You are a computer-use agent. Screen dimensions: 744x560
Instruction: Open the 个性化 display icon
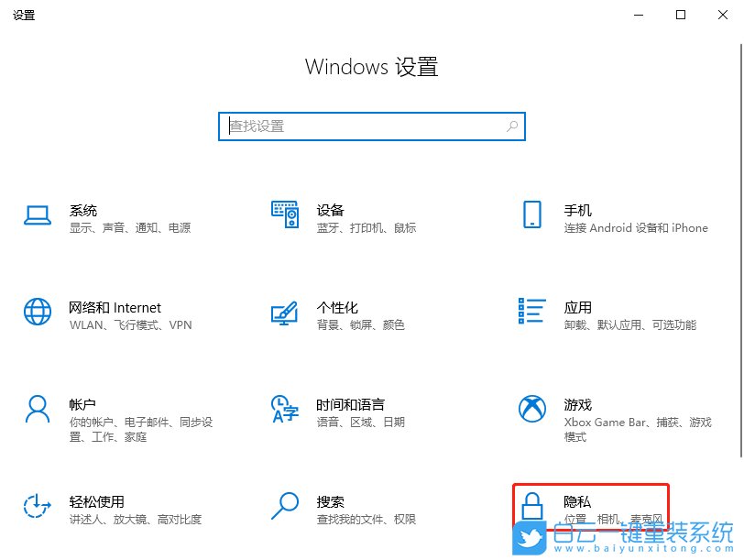tap(284, 313)
